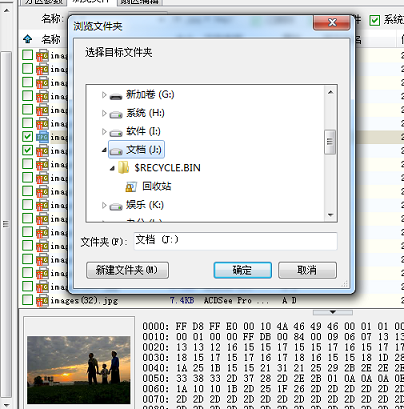Click the folder tree scrollbar down arrow
The width and height of the screenshot is (404, 409).
330,215
